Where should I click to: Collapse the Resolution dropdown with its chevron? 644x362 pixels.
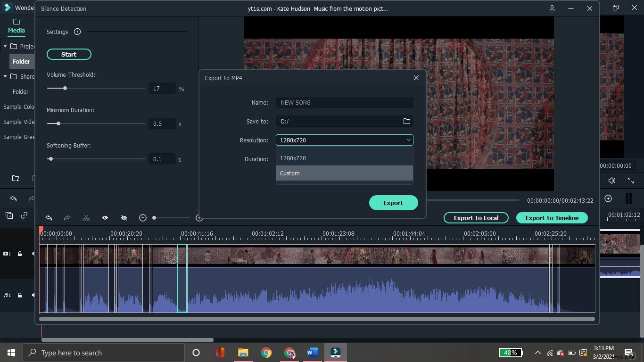coord(408,140)
